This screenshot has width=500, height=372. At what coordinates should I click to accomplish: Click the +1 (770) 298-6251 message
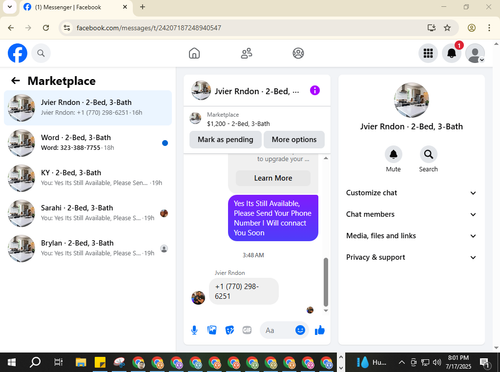point(244,291)
